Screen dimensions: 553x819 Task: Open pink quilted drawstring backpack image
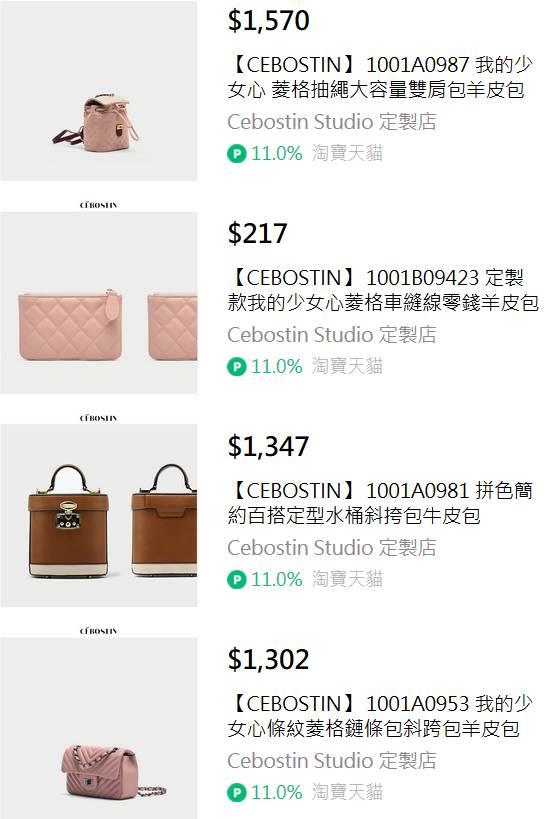coord(99,90)
